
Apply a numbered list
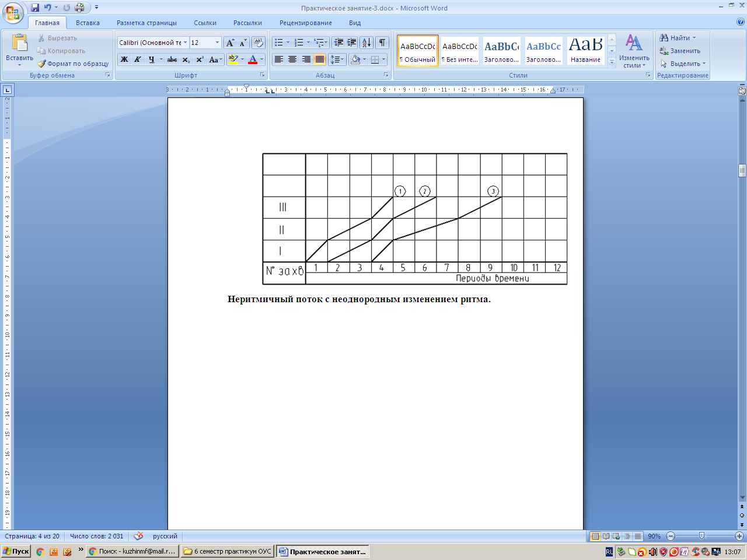click(x=299, y=43)
